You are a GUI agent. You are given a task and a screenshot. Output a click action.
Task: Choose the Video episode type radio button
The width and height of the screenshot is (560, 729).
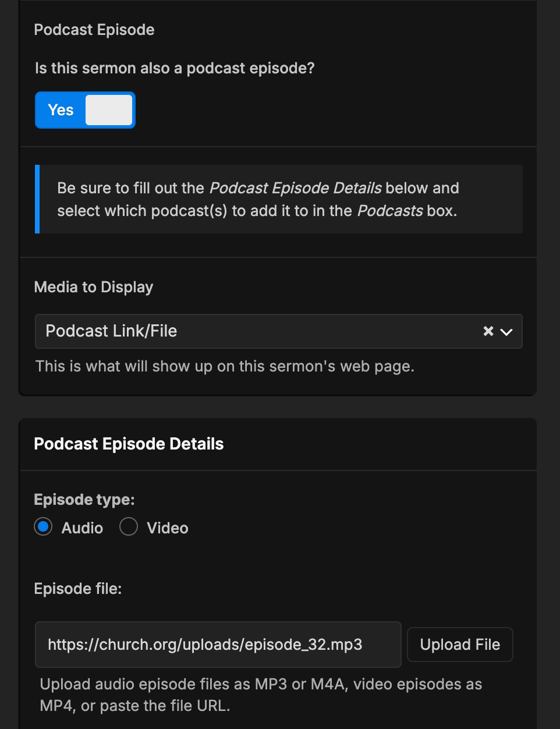coord(129,527)
